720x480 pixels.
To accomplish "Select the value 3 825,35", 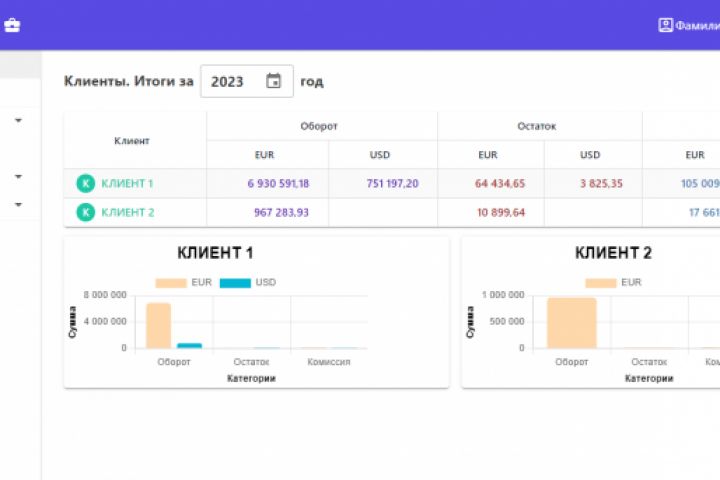I will [x=601, y=183].
